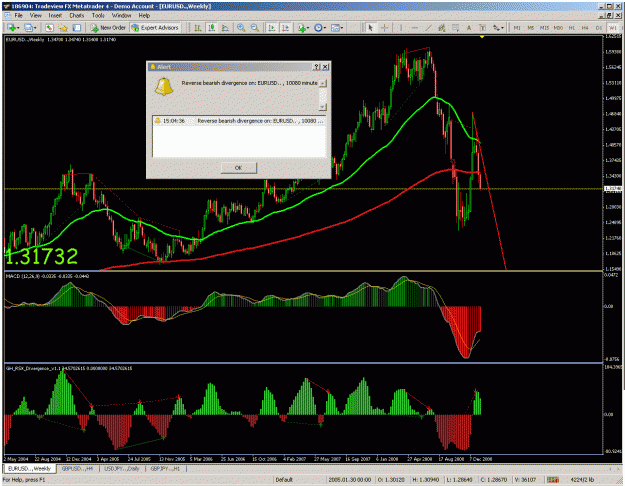625x486 pixels.
Task: Toggle the D1 timeframe button
Action: click(599, 28)
